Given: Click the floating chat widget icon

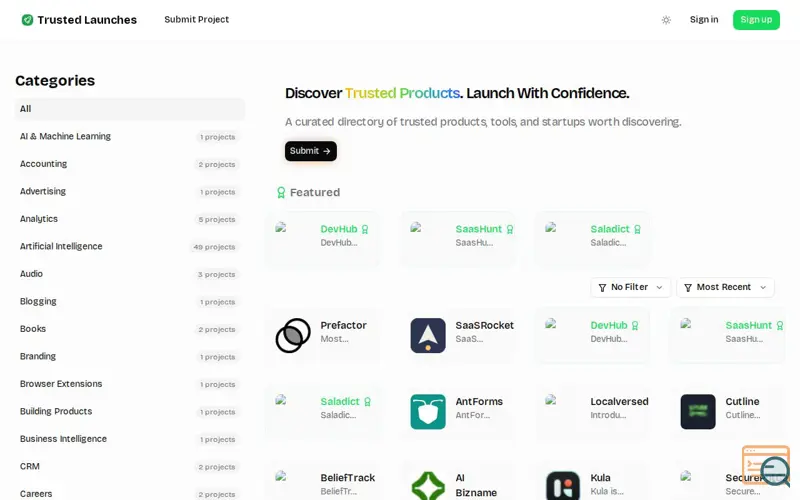Looking at the screenshot, I should point(766,465).
